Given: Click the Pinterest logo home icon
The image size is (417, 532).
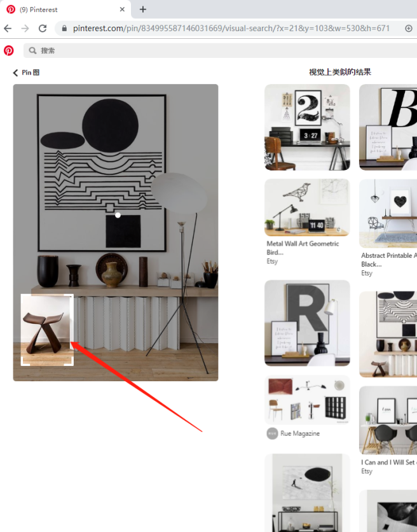Looking at the screenshot, I should 9,50.
